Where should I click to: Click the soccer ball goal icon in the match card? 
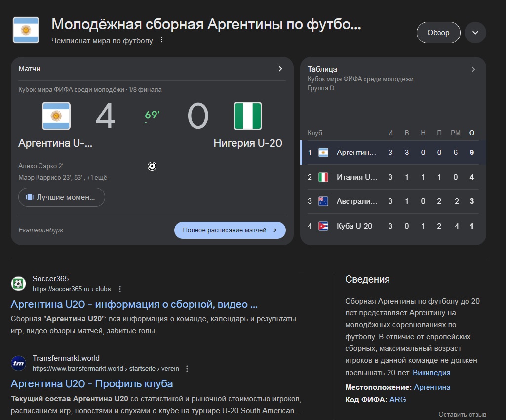[x=152, y=166]
